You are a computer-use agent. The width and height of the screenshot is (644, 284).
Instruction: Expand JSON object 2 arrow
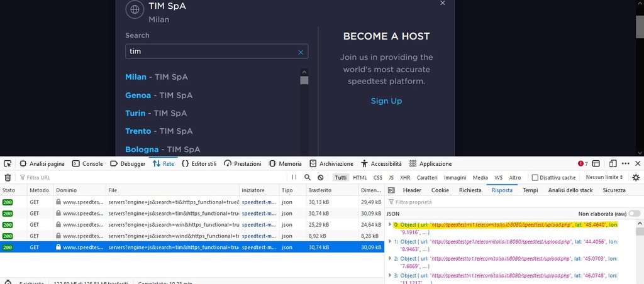(x=390, y=259)
